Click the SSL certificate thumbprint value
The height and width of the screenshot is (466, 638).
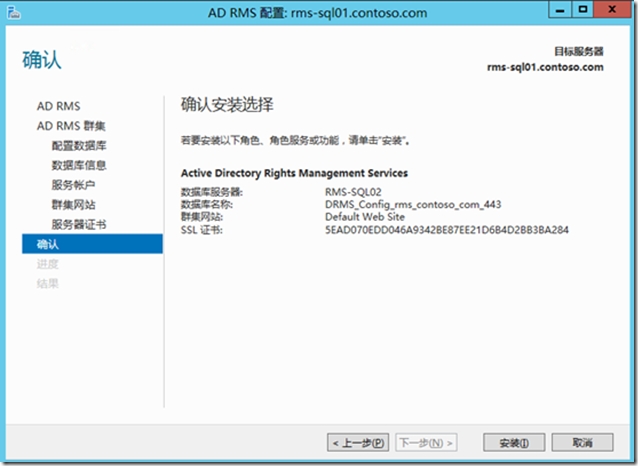pyautogui.click(x=447, y=230)
